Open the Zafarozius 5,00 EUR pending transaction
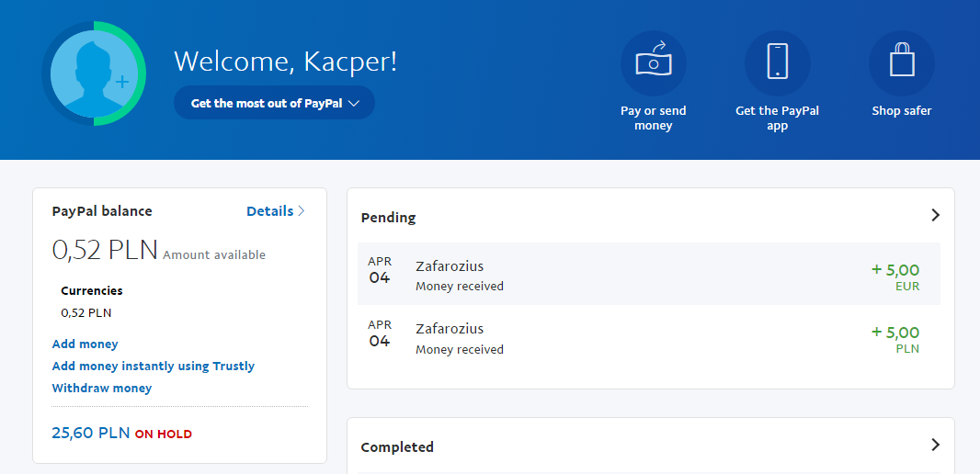 click(x=649, y=274)
